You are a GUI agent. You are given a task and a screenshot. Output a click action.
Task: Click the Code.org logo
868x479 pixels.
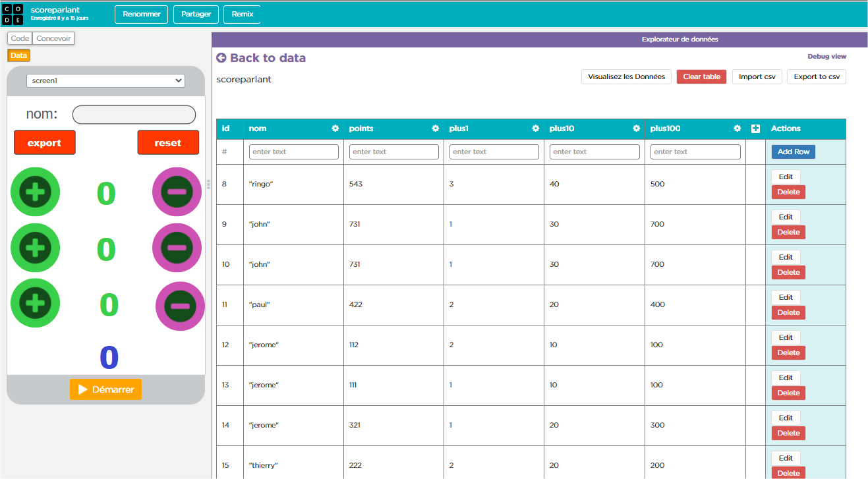13,14
